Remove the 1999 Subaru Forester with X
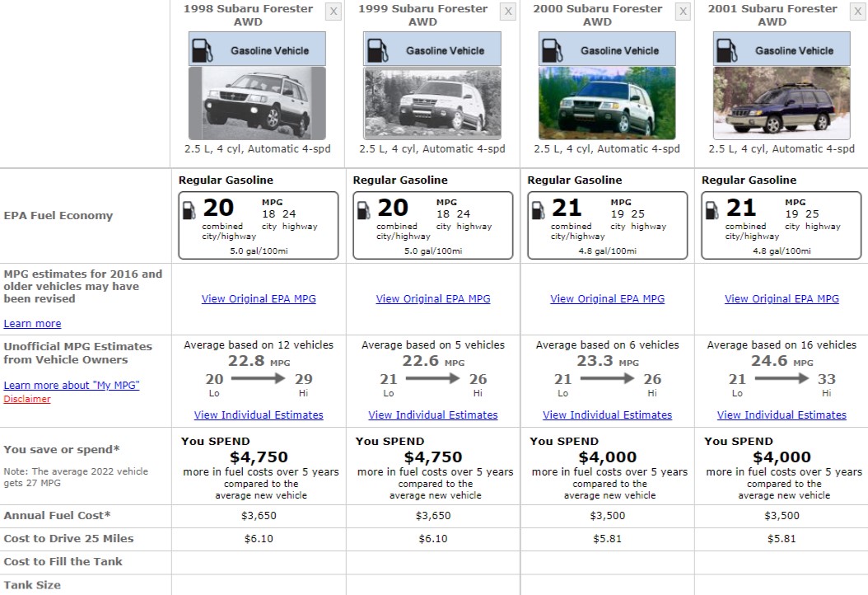The height and width of the screenshot is (595, 868). coord(508,11)
